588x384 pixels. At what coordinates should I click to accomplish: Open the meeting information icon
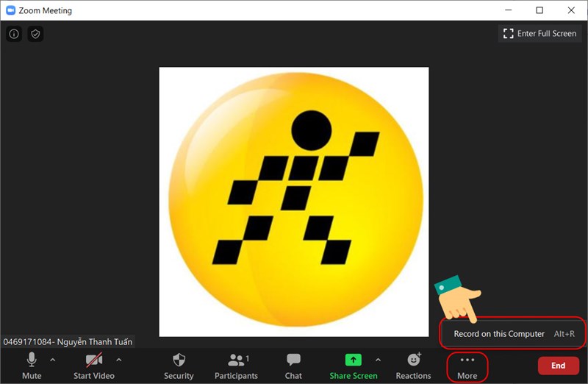(14, 34)
